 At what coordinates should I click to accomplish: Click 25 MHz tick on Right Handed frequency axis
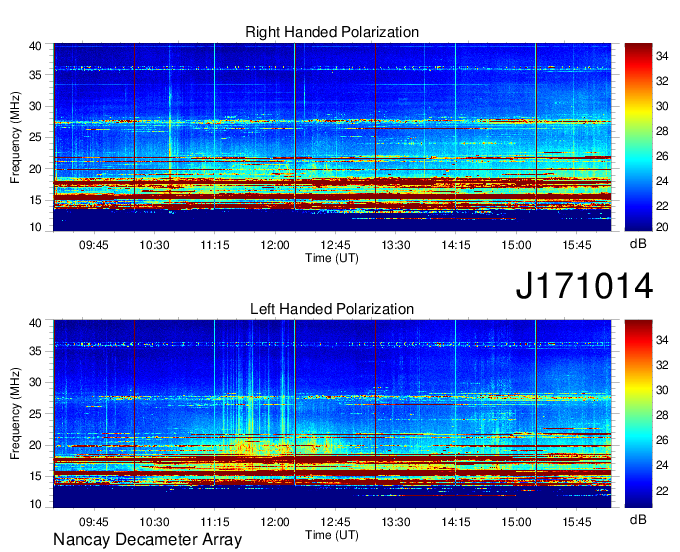pyautogui.click(x=35, y=137)
